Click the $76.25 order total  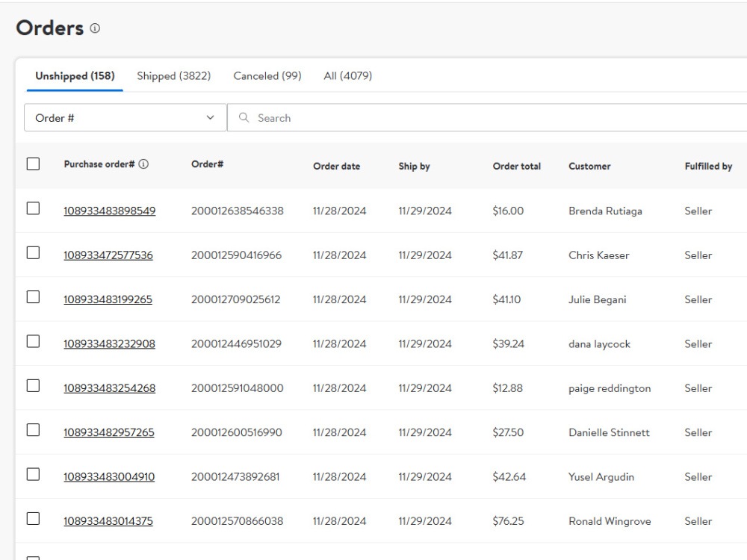pos(508,521)
